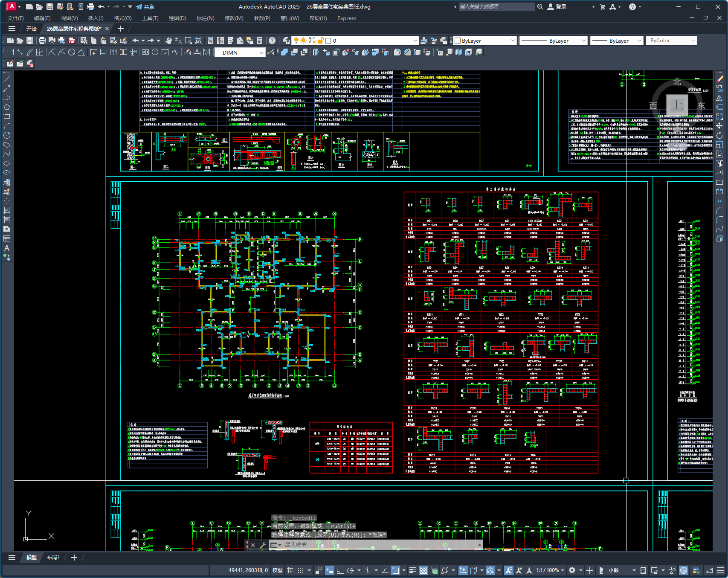The image size is (728, 578).
Task: Click the 共享 share button
Action: tap(145, 7)
